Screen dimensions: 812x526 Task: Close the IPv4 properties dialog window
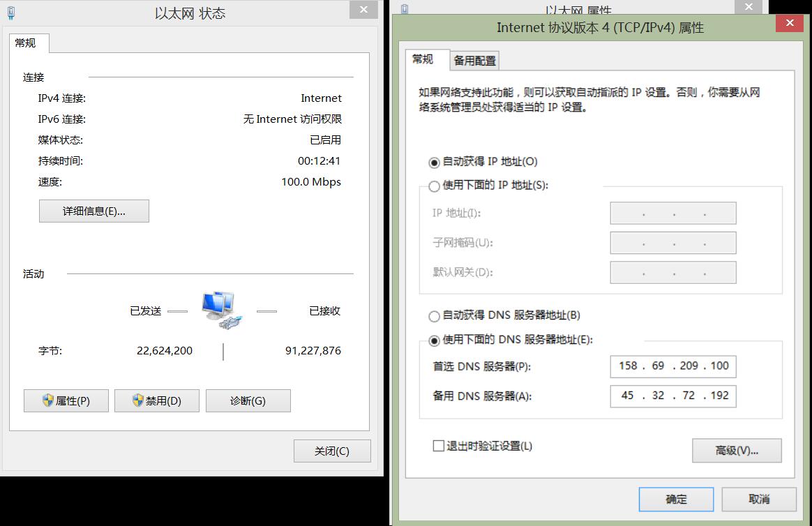click(x=789, y=23)
